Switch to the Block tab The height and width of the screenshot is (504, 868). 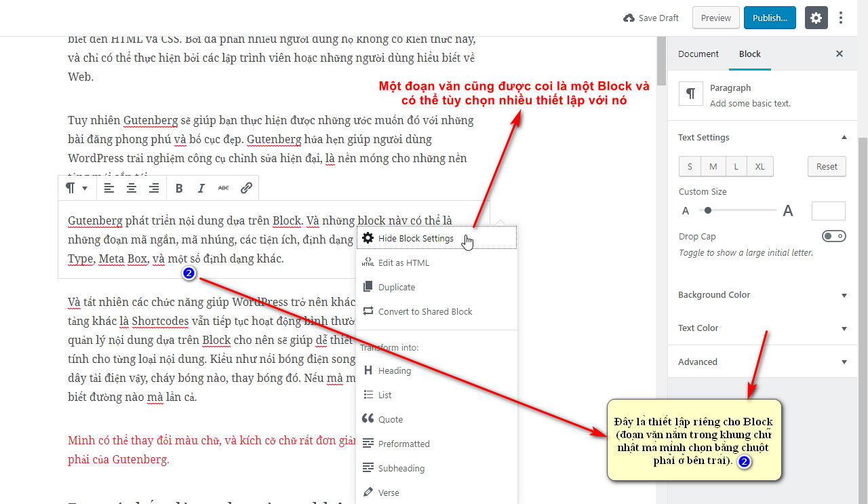click(750, 54)
